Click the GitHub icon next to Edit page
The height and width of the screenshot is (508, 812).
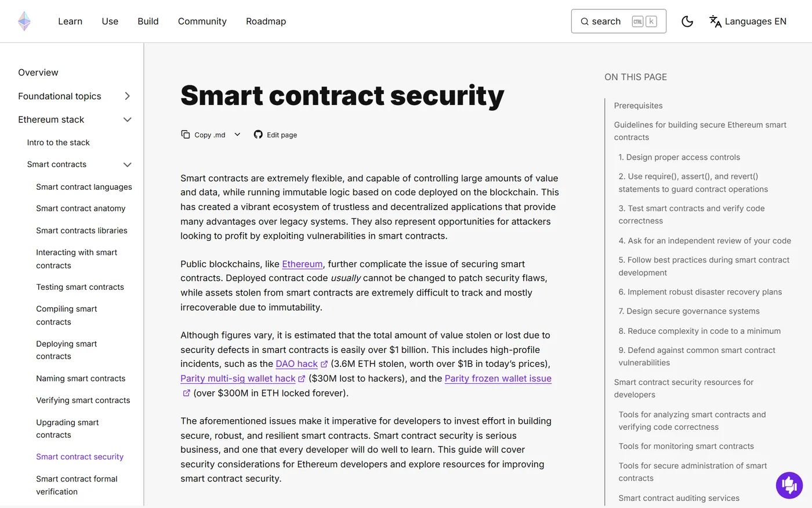pyautogui.click(x=258, y=135)
